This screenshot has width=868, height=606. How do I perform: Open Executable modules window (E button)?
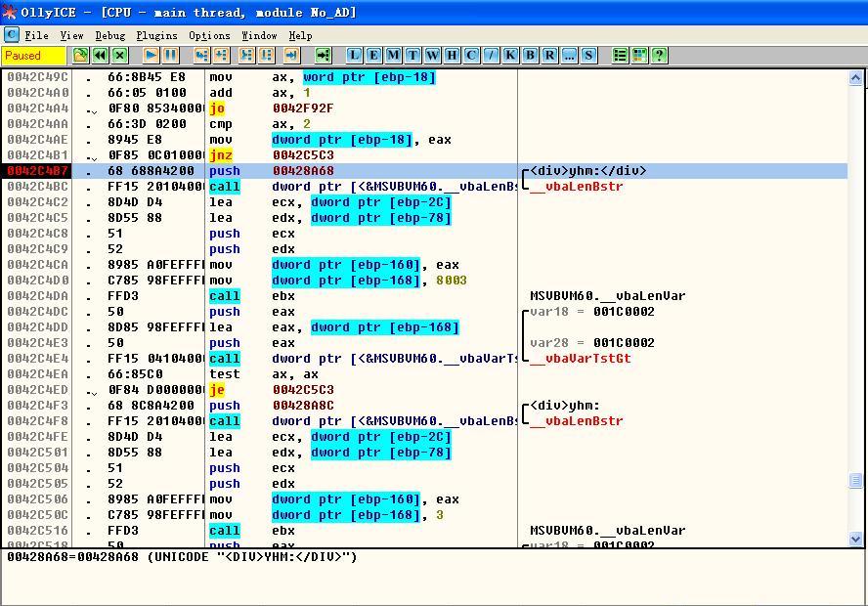[x=373, y=56]
